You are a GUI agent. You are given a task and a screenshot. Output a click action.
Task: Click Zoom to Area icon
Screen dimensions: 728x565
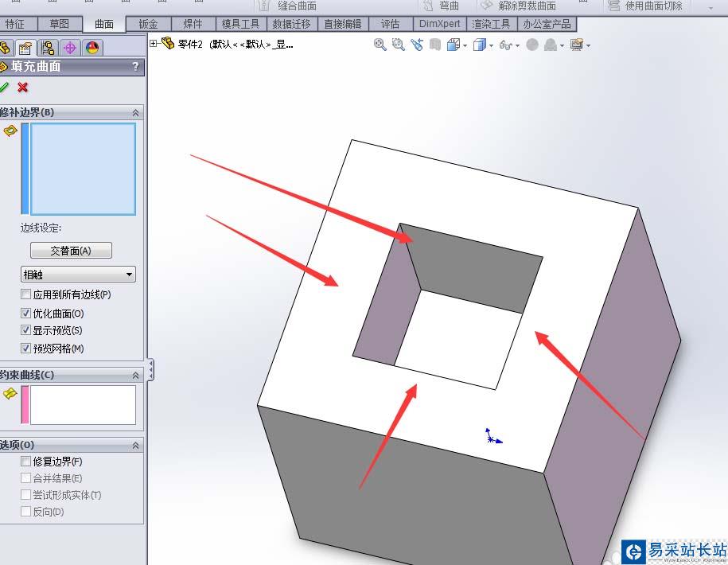click(x=398, y=45)
